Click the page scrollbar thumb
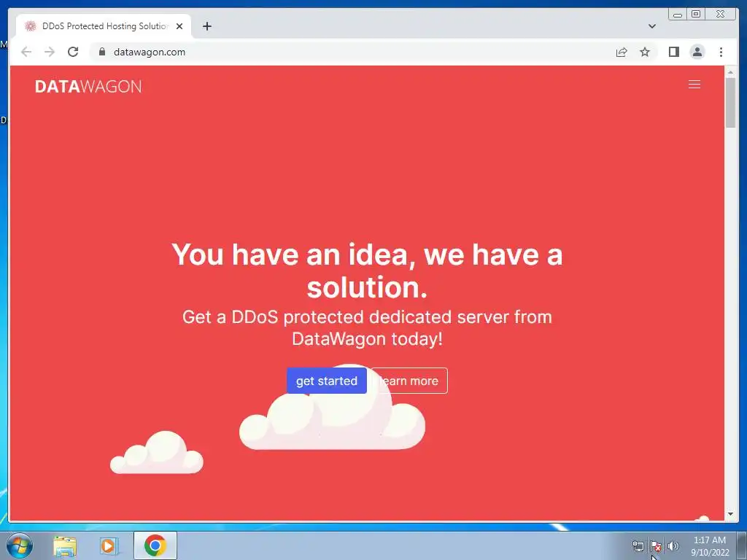 [x=730, y=102]
